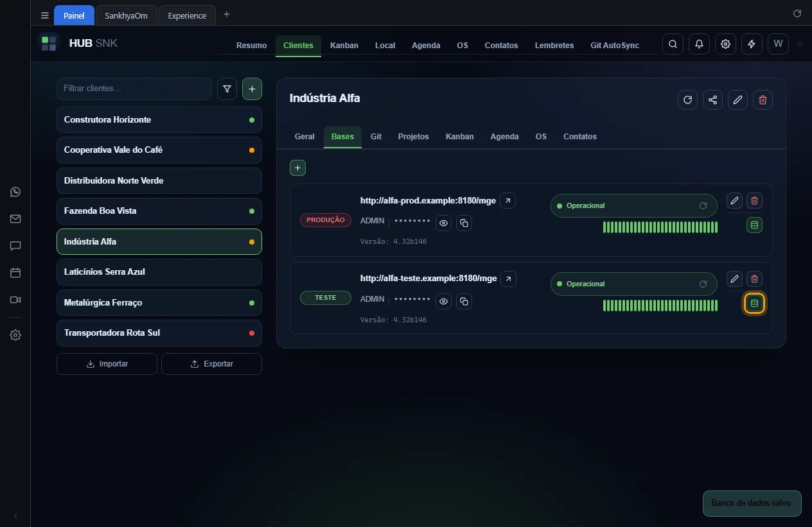Edit the Indústria Alfa client
The image size is (812, 527).
[737, 99]
